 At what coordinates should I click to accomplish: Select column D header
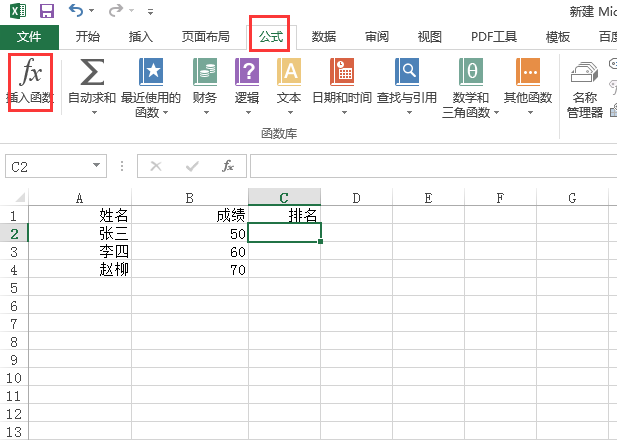[357, 198]
